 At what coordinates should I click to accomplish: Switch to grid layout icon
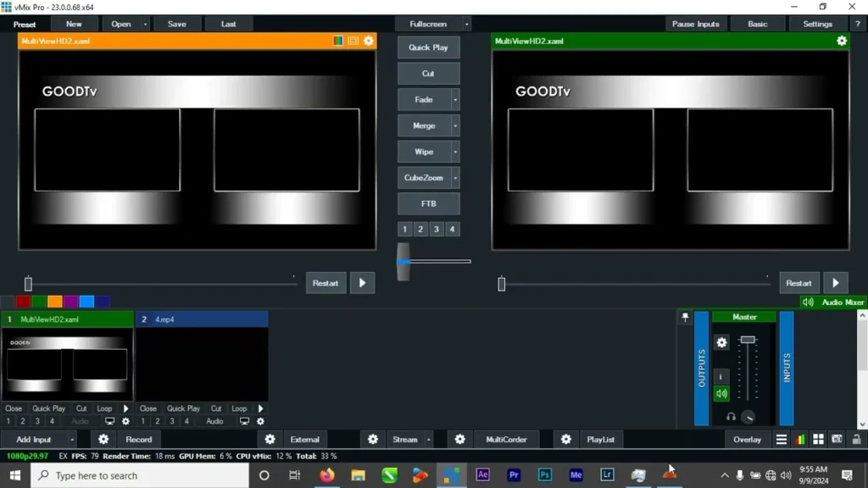[818, 440]
